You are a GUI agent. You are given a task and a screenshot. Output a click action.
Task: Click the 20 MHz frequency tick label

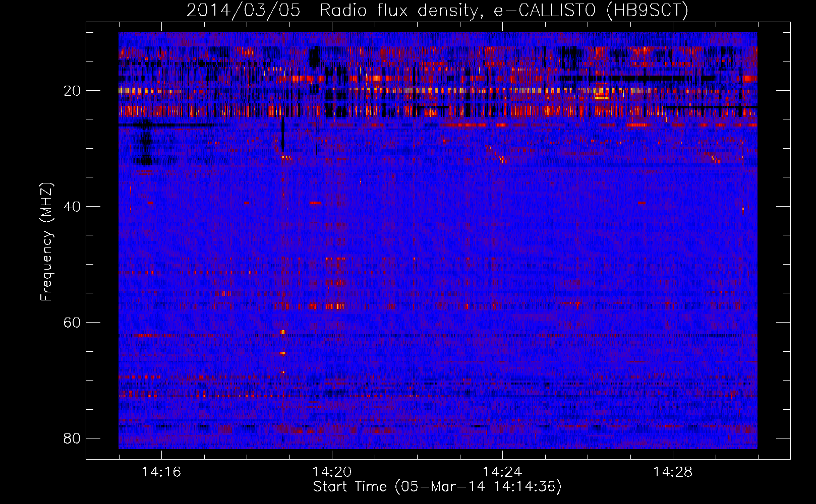[x=72, y=91]
